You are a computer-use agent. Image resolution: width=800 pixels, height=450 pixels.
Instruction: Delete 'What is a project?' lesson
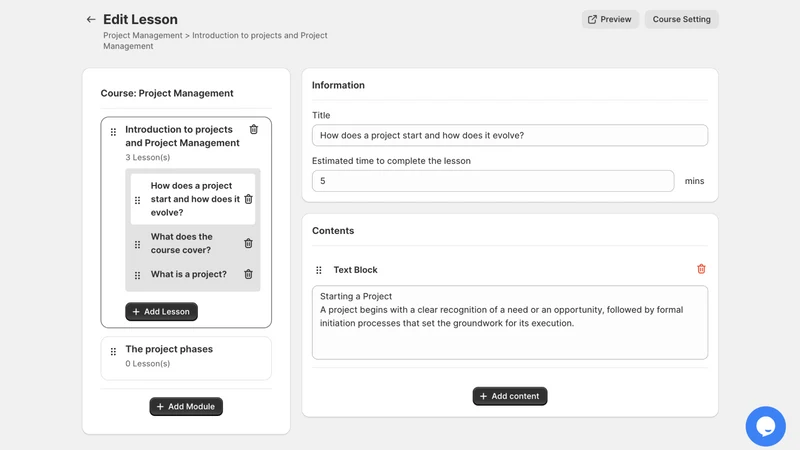(248, 274)
